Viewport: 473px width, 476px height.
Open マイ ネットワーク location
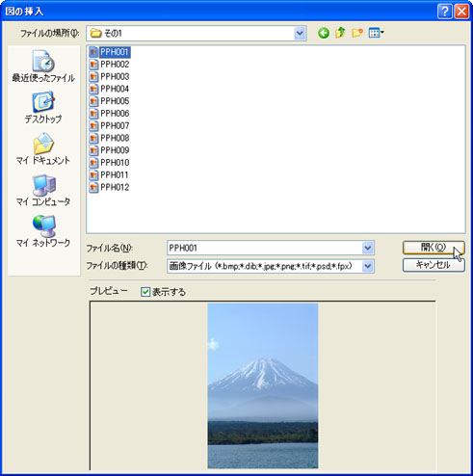(43, 231)
